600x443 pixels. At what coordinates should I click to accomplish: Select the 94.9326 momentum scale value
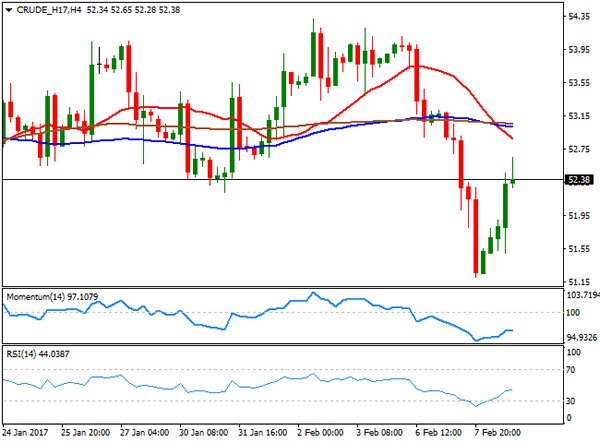point(582,337)
